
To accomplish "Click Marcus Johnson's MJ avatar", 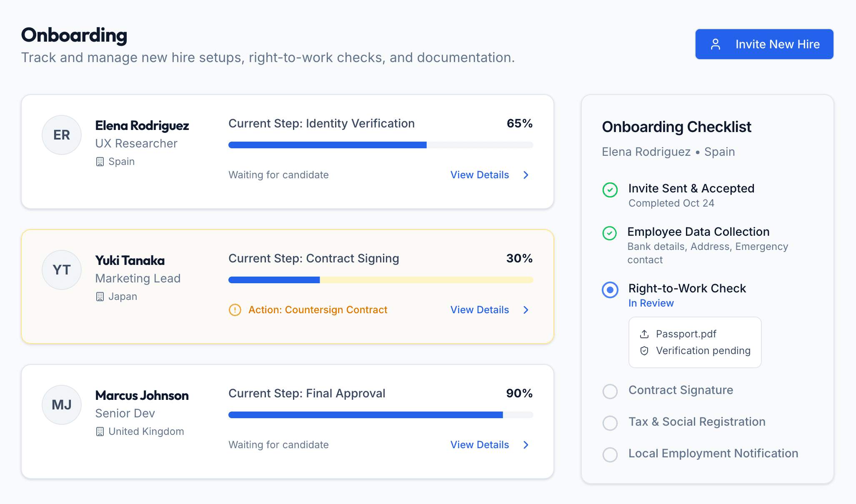I will [x=61, y=404].
